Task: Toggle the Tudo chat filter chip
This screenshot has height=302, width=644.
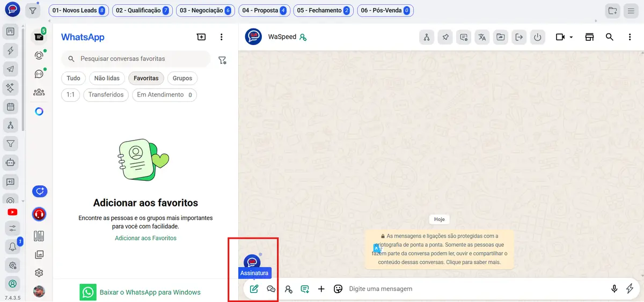Action: [74, 78]
